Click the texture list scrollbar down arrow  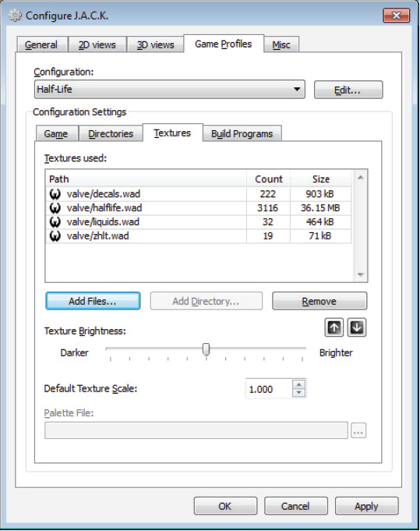pos(361,274)
